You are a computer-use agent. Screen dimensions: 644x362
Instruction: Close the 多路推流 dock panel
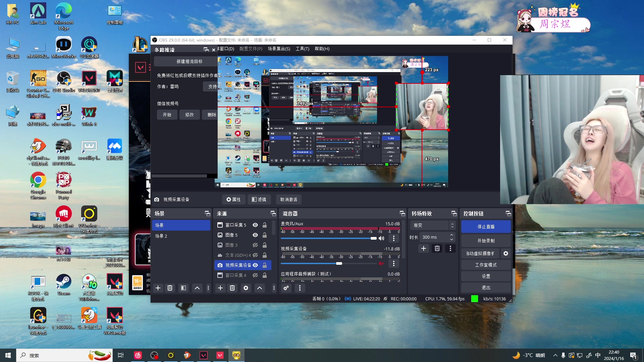coord(214,50)
